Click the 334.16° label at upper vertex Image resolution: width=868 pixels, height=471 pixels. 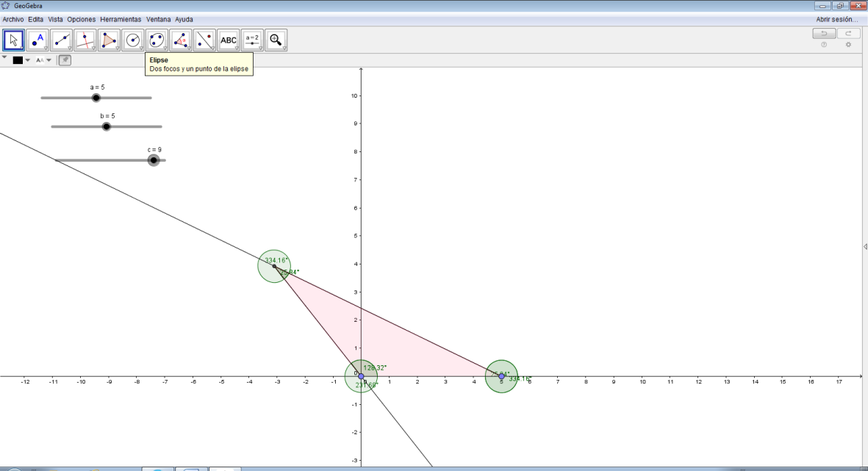pos(276,260)
